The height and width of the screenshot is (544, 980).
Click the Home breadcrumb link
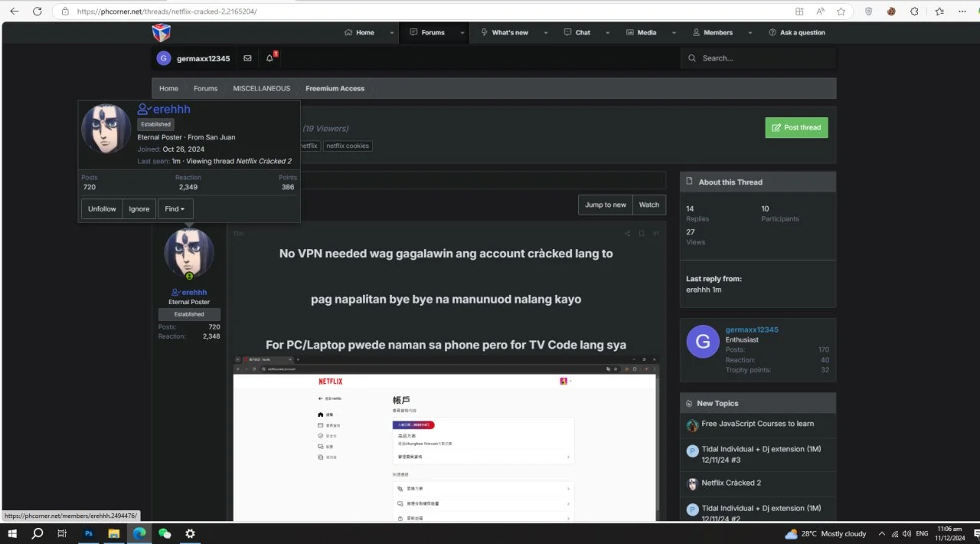[168, 89]
